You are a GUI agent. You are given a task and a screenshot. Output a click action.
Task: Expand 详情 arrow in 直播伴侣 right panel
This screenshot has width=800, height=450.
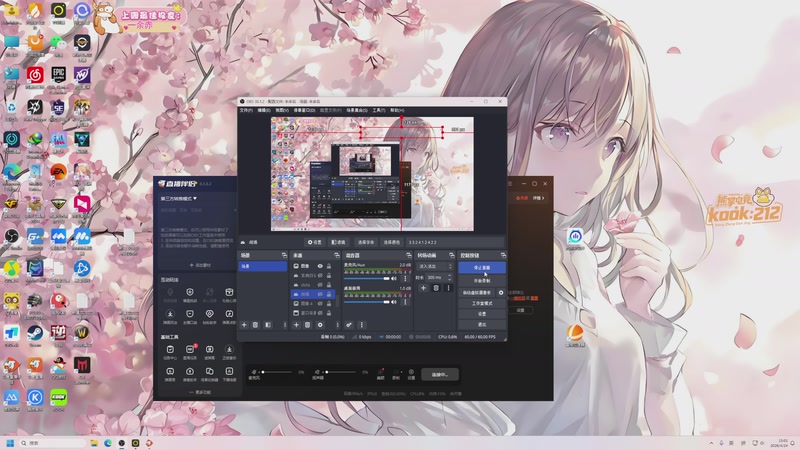539,198
